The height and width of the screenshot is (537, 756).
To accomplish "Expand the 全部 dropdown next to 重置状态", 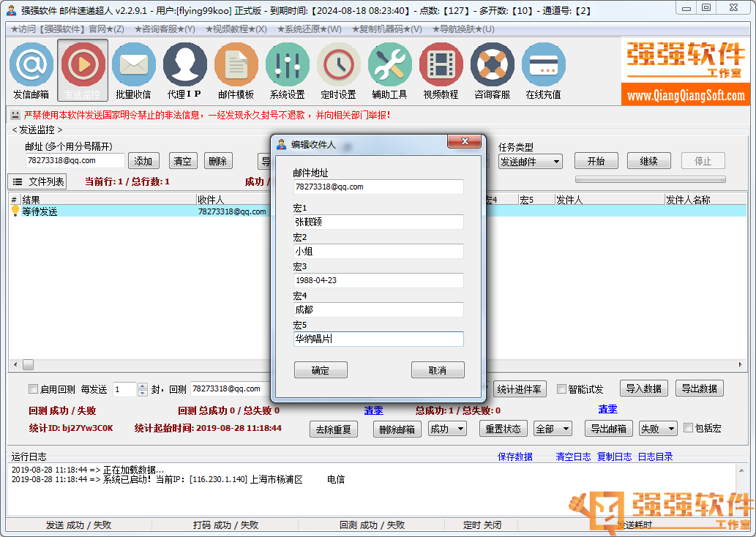I will 553,429.
